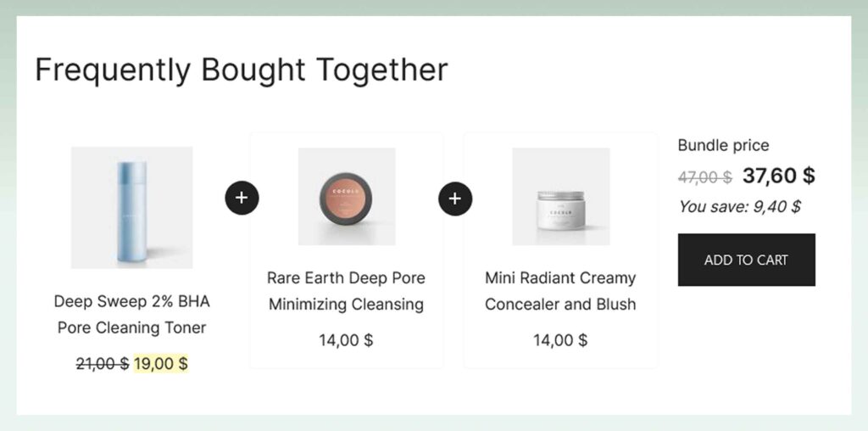Click the You save 9,40 $ text

pyautogui.click(x=739, y=207)
